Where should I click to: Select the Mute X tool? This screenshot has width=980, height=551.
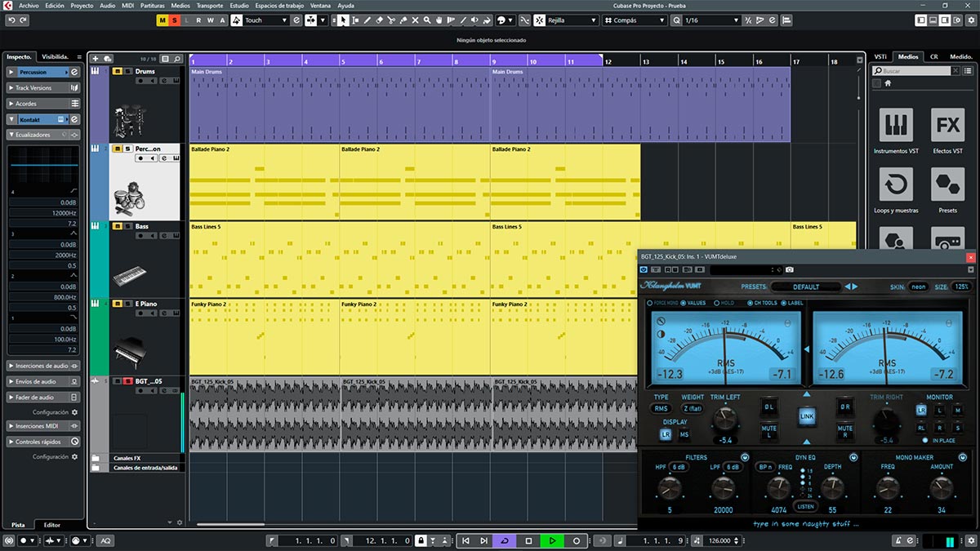pos(416,20)
